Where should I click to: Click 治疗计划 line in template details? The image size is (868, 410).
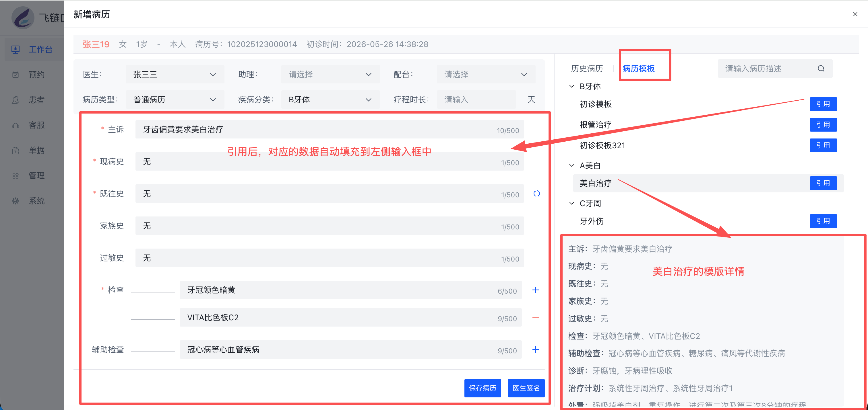(650, 388)
